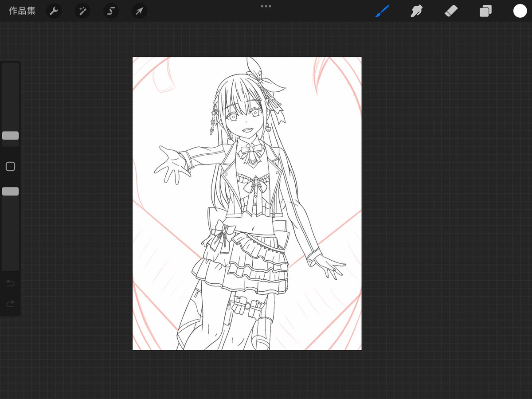Undo the last stroke
This screenshot has height=399, width=532.
point(10,283)
